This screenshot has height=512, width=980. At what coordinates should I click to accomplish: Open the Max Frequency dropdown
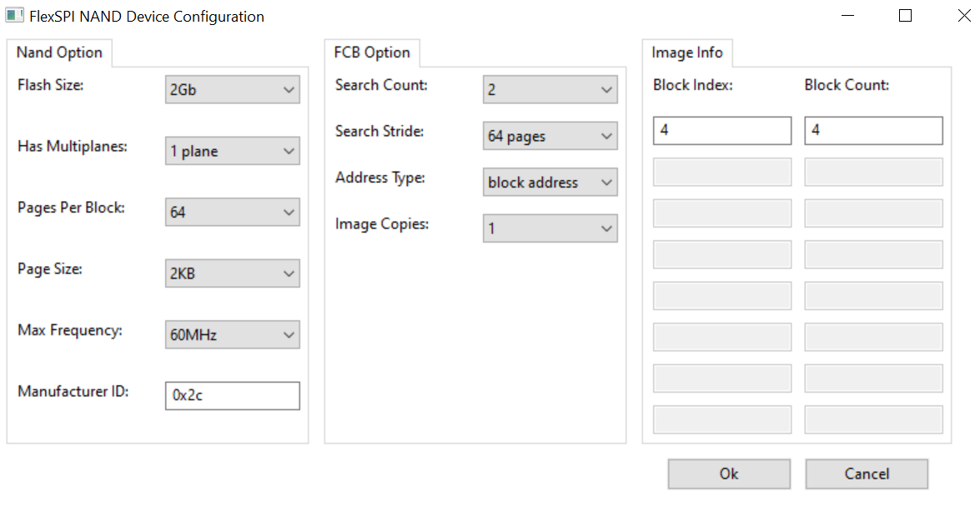pos(232,335)
